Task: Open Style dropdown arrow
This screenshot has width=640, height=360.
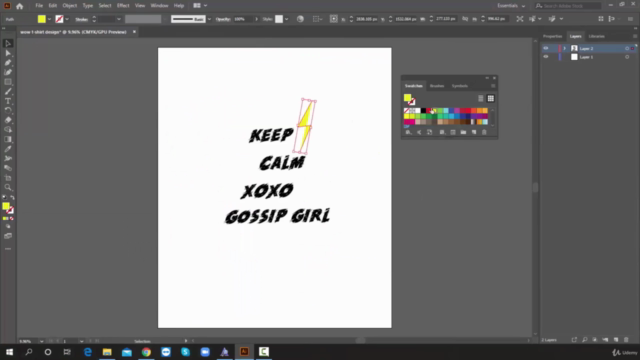Action: coord(287,19)
